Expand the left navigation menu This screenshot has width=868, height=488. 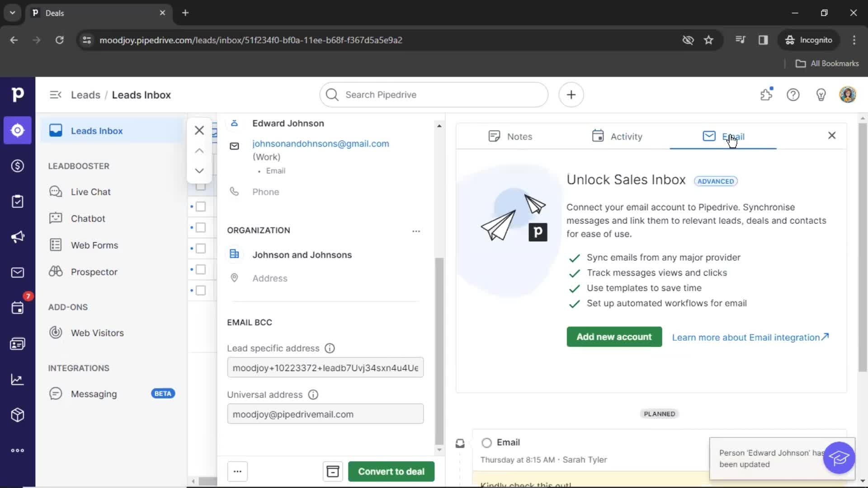pos(55,94)
